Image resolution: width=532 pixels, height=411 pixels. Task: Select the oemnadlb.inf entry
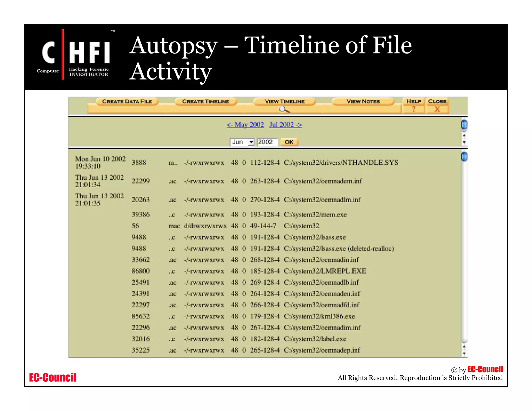[x=321, y=282]
